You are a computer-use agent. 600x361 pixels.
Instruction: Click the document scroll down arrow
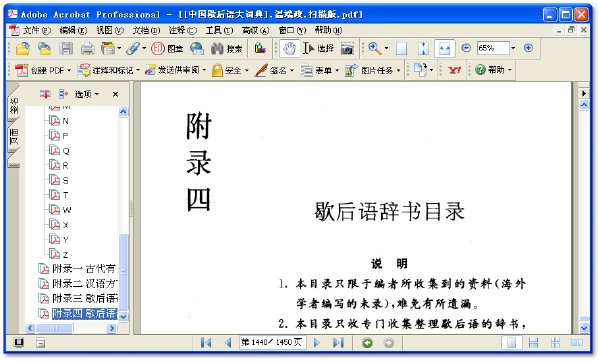click(584, 328)
